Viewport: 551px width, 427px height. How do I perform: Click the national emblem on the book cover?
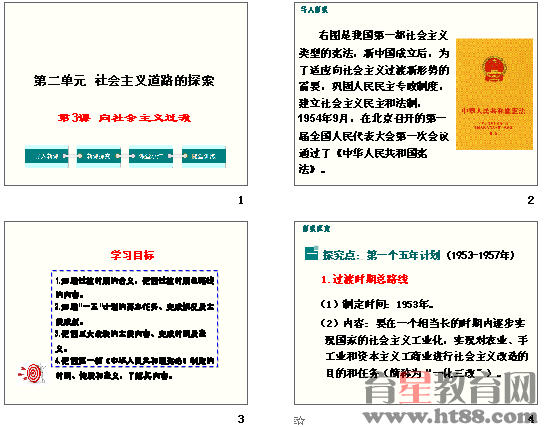tap(494, 69)
